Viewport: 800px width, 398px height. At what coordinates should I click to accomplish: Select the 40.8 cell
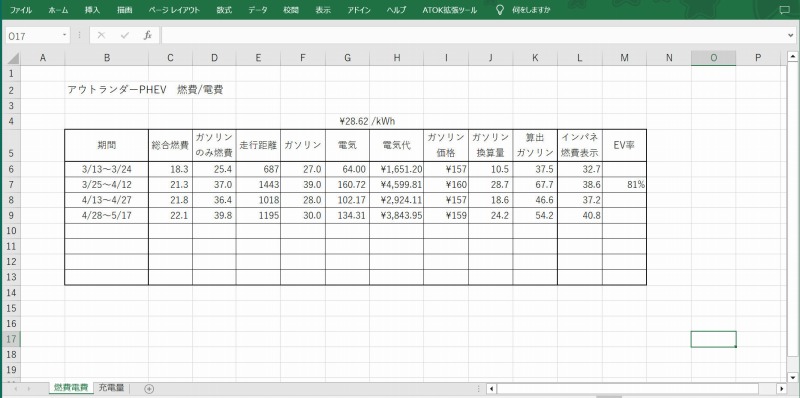[x=580, y=215]
